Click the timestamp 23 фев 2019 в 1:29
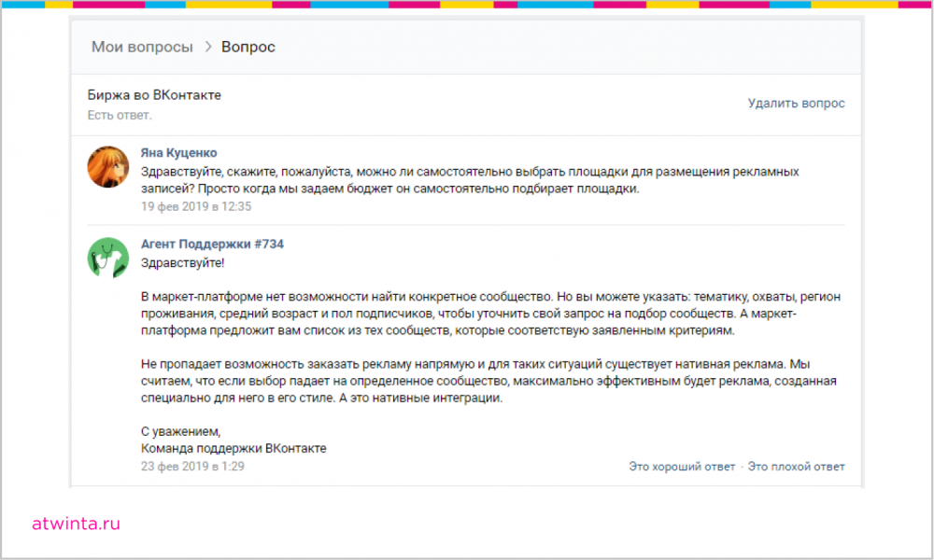The image size is (934, 560). point(192,467)
